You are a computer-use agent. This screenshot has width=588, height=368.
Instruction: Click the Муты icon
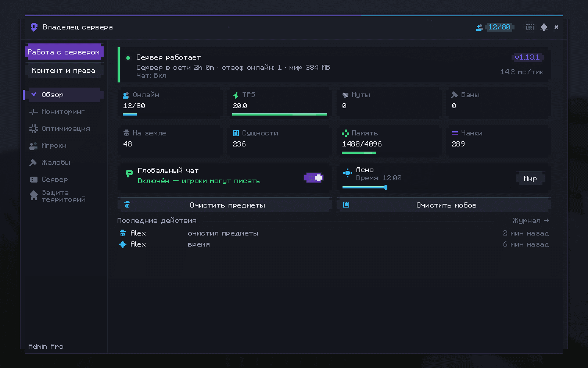(345, 95)
